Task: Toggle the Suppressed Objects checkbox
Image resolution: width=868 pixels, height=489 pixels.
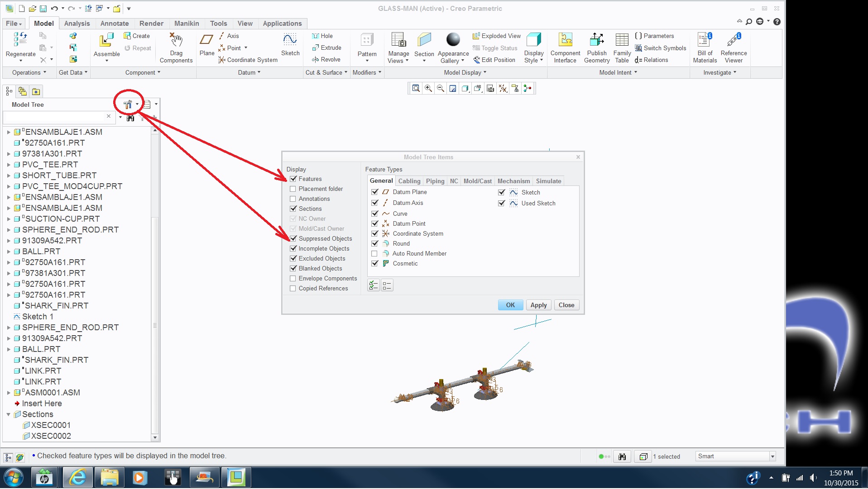Action: pyautogui.click(x=293, y=239)
